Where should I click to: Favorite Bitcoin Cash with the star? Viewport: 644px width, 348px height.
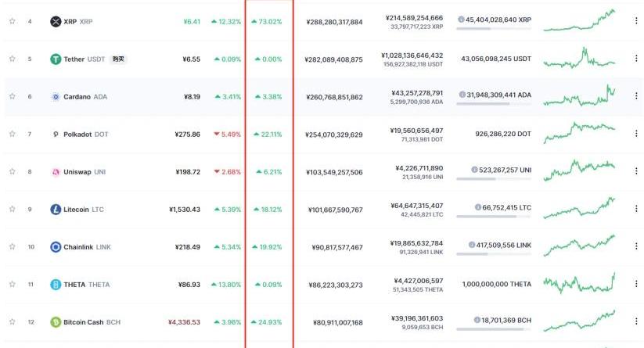click(12, 322)
